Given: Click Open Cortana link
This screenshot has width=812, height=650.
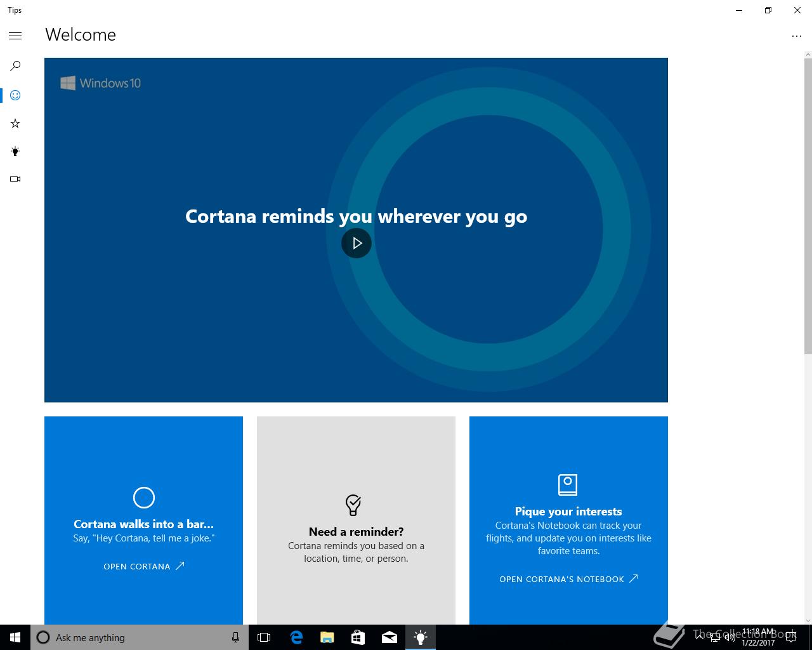Looking at the screenshot, I should point(144,566).
